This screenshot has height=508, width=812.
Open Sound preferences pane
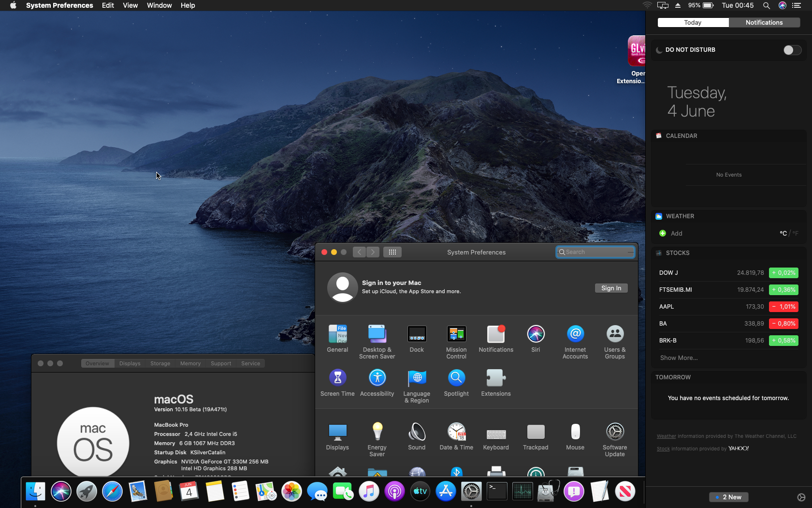point(417,436)
